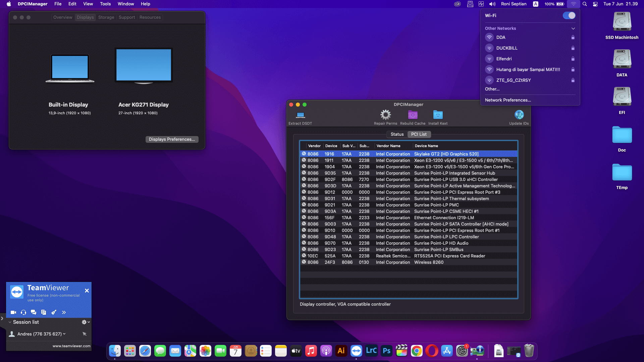Click the Install Kext icon

[x=437, y=115]
